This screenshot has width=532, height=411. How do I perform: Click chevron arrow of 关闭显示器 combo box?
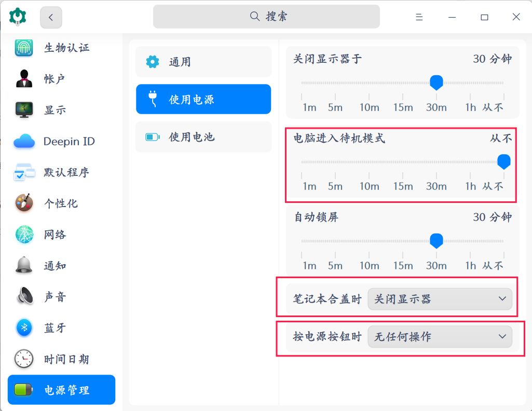502,299
